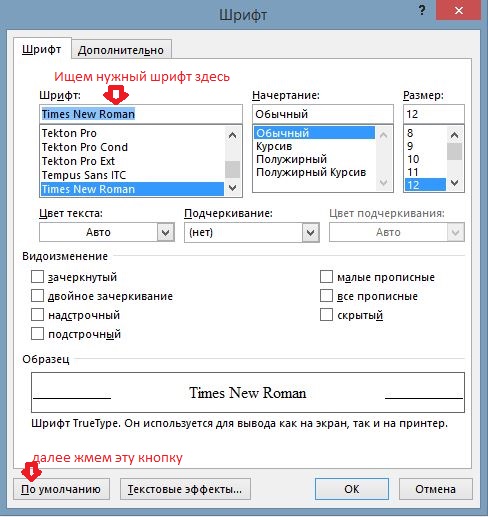Check the все прописные option
The height and width of the screenshot is (517, 488).
[x=326, y=296]
